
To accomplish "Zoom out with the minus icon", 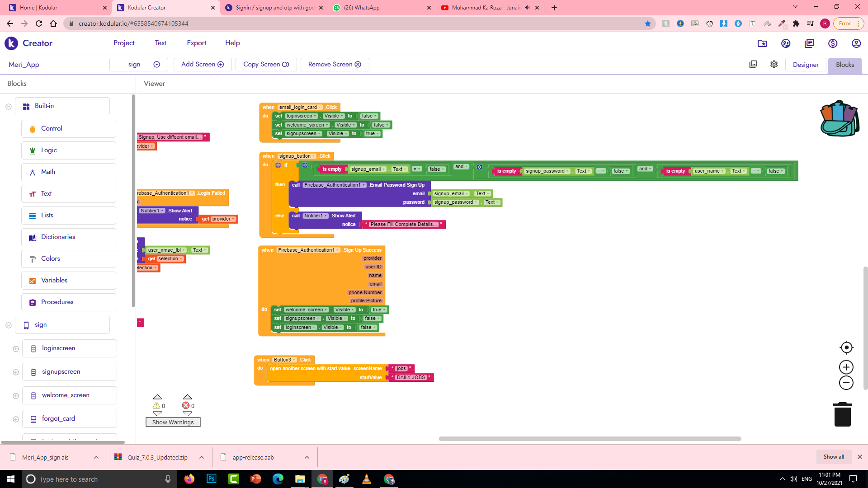I will point(846,383).
